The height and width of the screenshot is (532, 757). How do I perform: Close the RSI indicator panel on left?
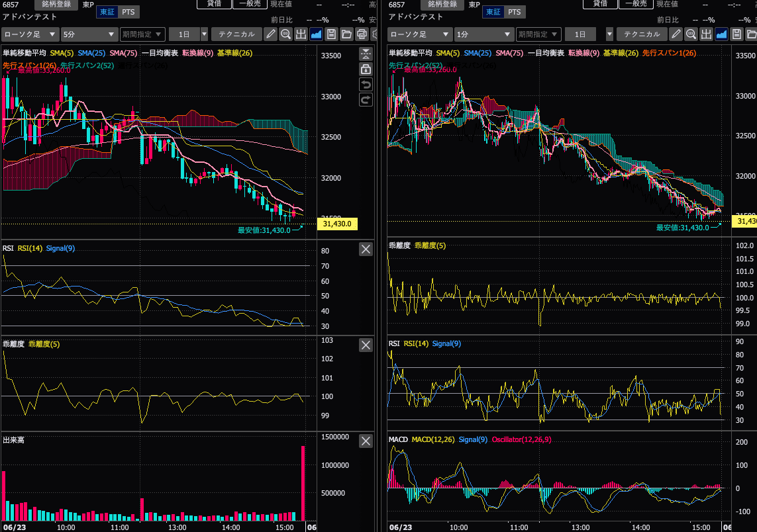366,249
